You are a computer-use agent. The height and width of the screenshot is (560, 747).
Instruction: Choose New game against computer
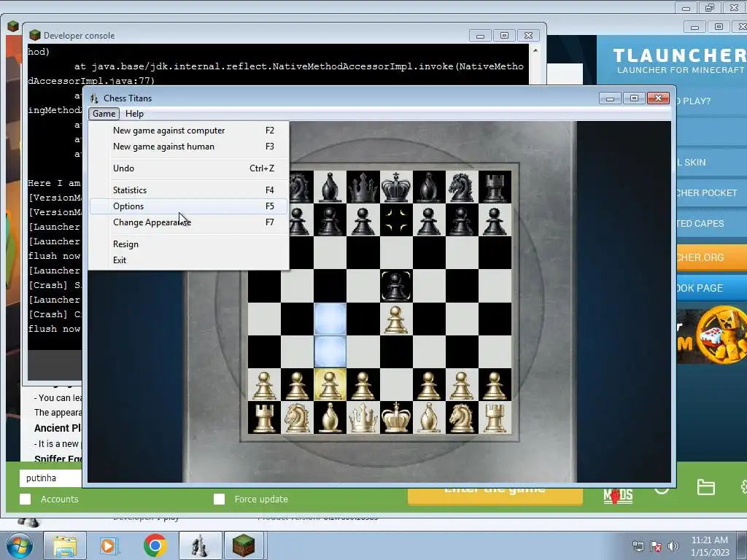coord(189,131)
